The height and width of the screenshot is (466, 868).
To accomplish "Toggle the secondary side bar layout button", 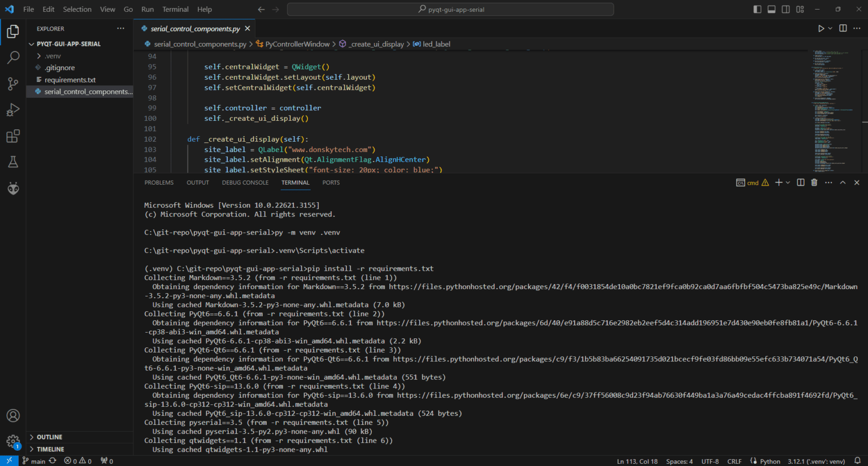I will click(x=785, y=10).
